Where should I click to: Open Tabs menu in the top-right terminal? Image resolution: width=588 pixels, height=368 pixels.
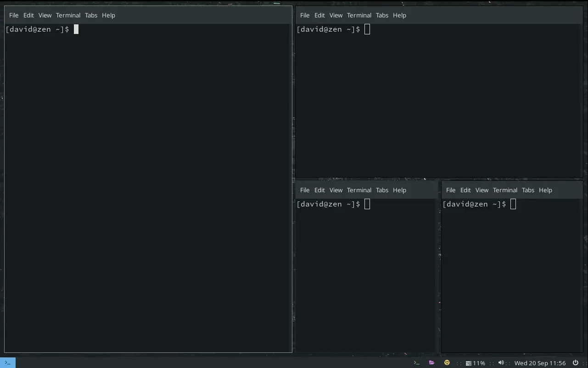(x=382, y=15)
